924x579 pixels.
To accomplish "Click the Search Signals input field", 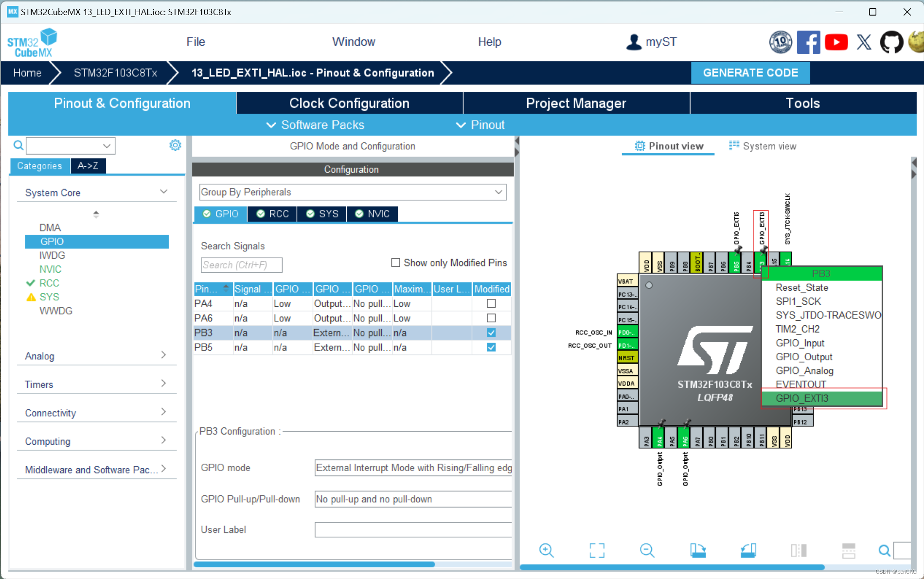I will click(x=241, y=265).
